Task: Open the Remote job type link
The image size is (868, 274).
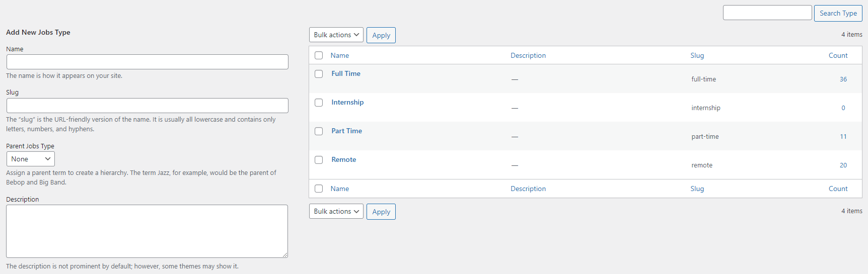Action: [x=343, y=159]
